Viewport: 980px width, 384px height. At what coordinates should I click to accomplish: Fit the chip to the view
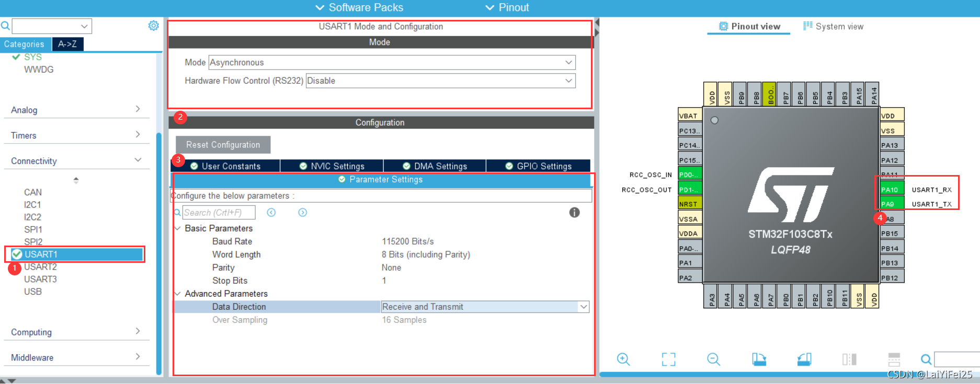668,359
